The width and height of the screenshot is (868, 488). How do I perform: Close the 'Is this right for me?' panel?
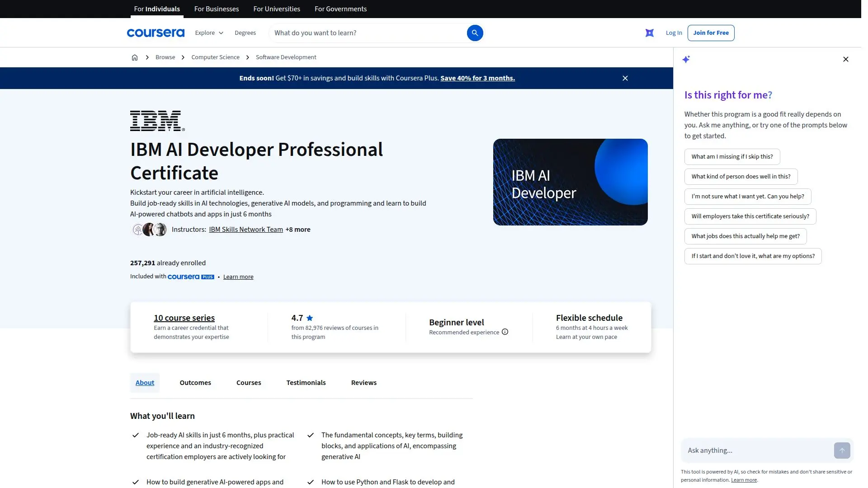coord(846,59)
